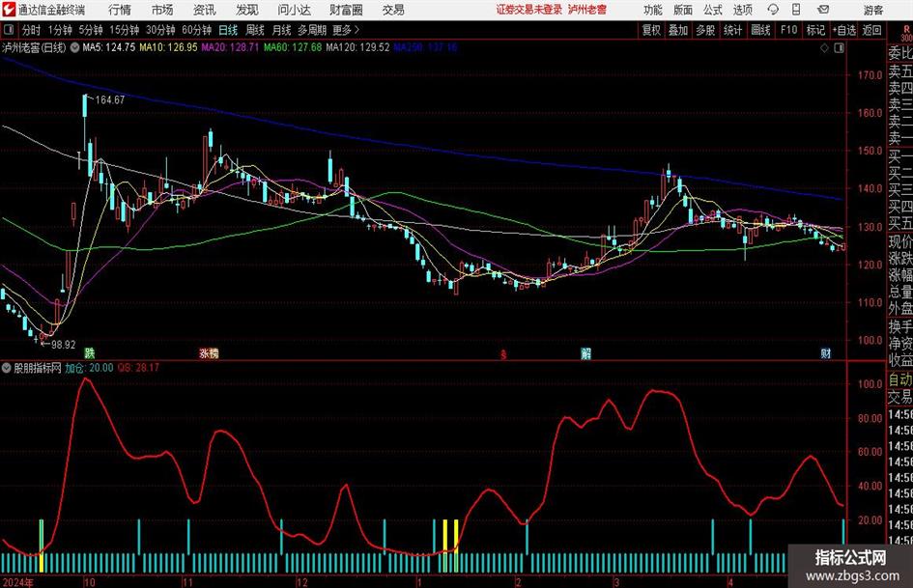
Task: Open dropdown arrow beside 泸州老窖(日线)
Action: 75,48
